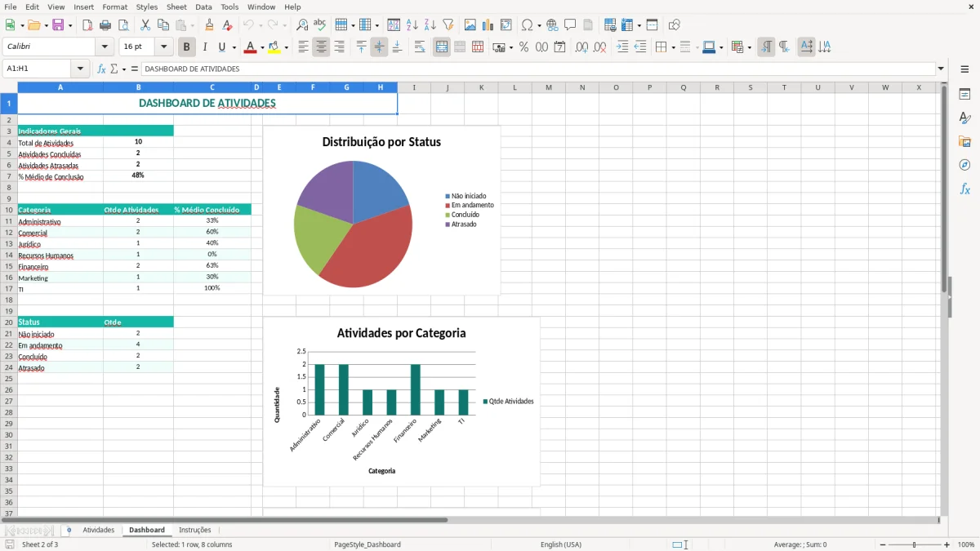
Task: Toggle Center Horizontally alignment
Action: coord(321,47)
